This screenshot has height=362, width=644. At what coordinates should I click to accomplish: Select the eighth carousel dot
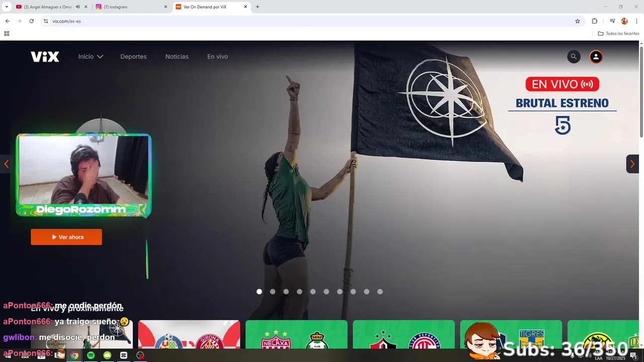[353, 292]
